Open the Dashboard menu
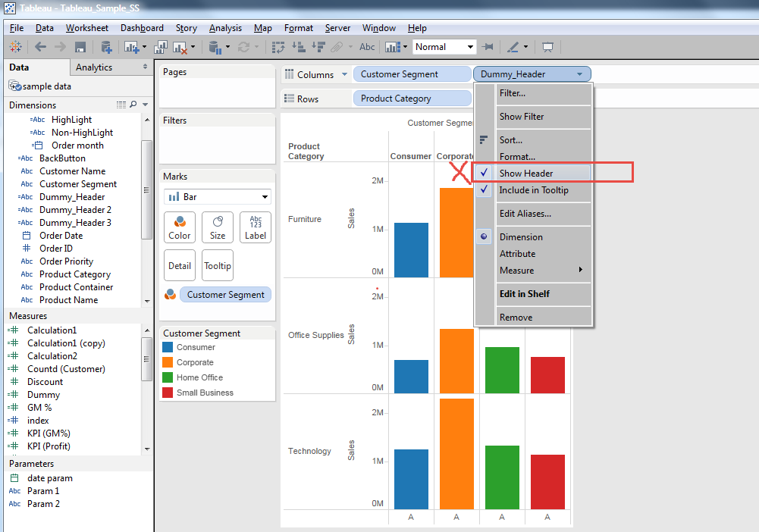 142,28
